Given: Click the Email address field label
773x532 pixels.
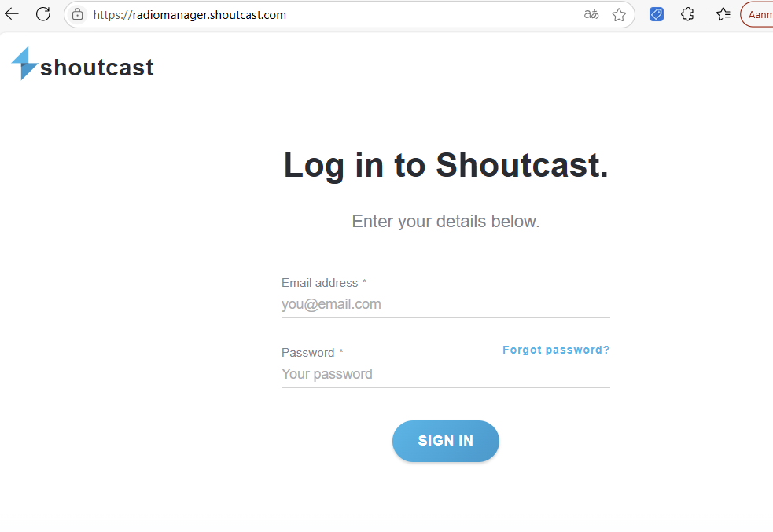Looking at the screenshot, I should coord(319,283).
